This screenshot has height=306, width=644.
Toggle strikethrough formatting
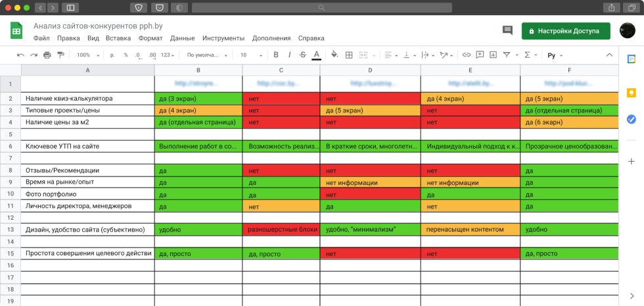click(x=303, y=55)
